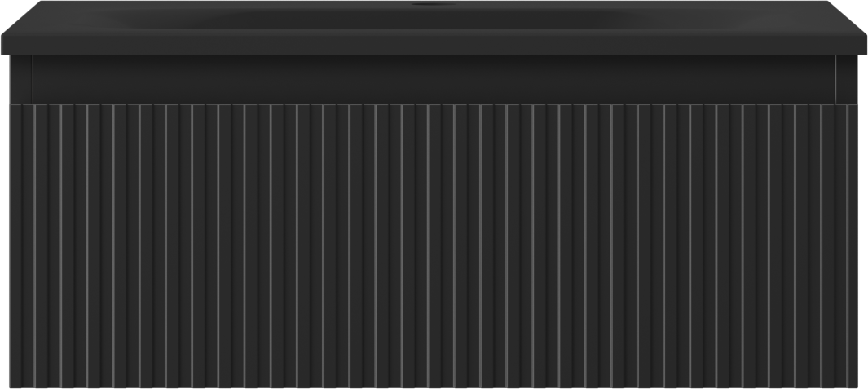Click the top edge of the fluted drawer front
868x389 pixels.
coord(434,104)
